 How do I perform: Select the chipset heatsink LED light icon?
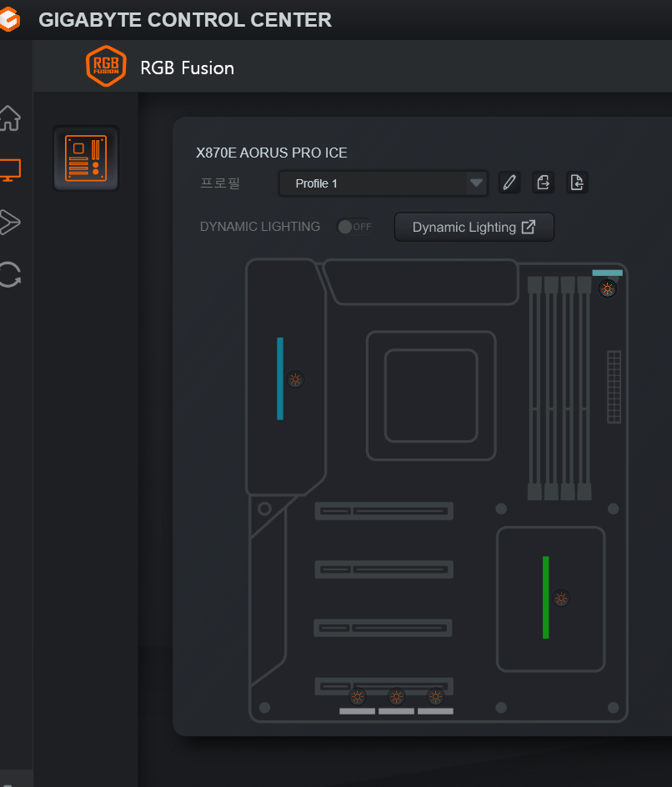[x=561, y=599]
